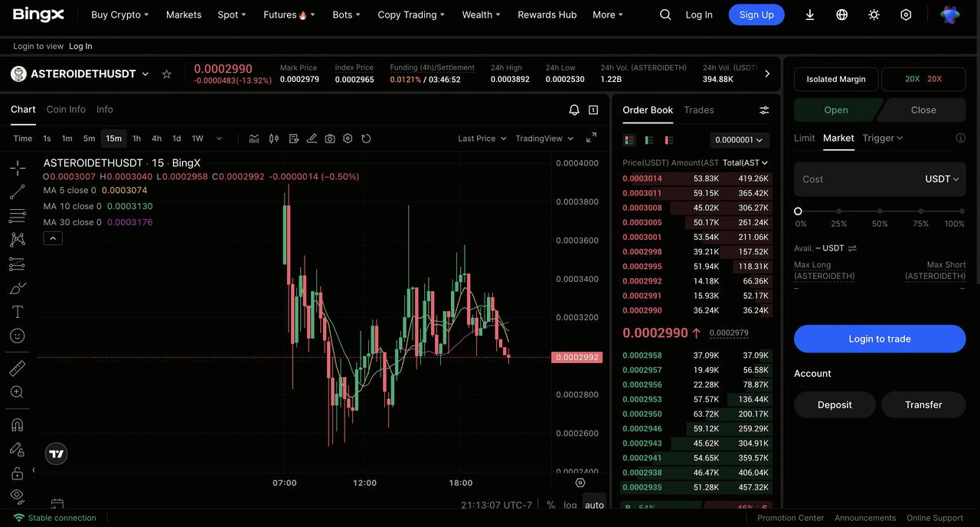Open the search magnifier in header
This screenshot has width=980, height=527.
tap(665, 15)
